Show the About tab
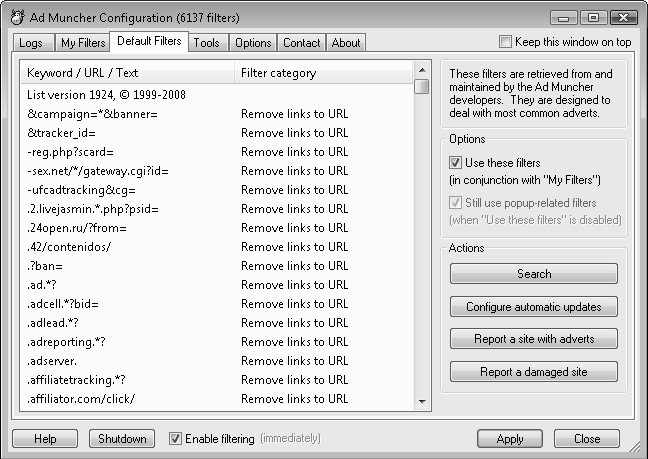Image resolution: width=648 pixels, height=459 pixels. click(345, 43)
